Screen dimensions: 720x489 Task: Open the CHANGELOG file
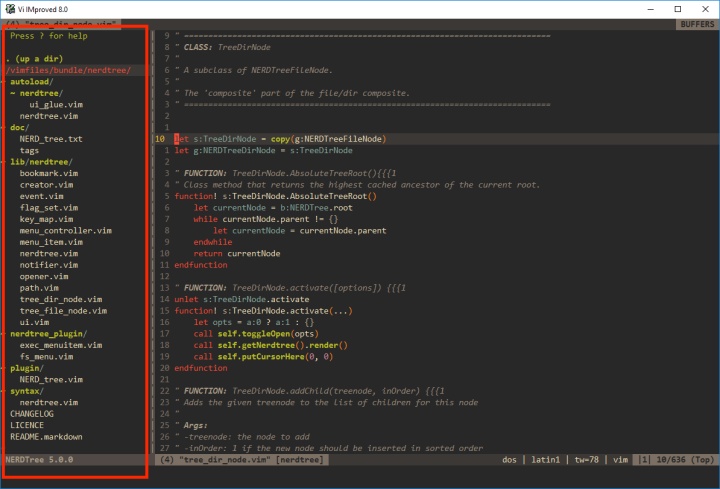coord(32,414)
